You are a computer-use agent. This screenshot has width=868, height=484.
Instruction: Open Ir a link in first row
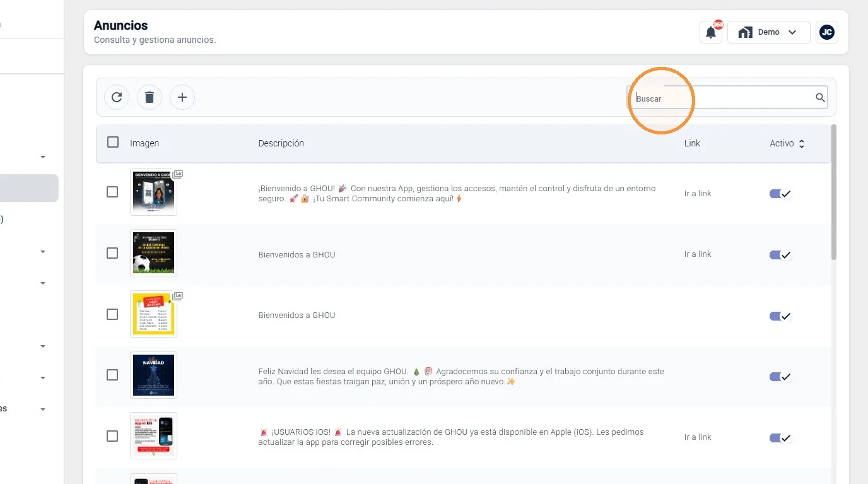(698, 194)
